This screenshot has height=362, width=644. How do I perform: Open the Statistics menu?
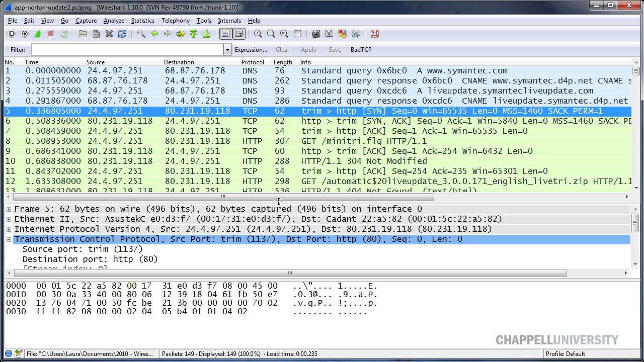tap(143, 21)
